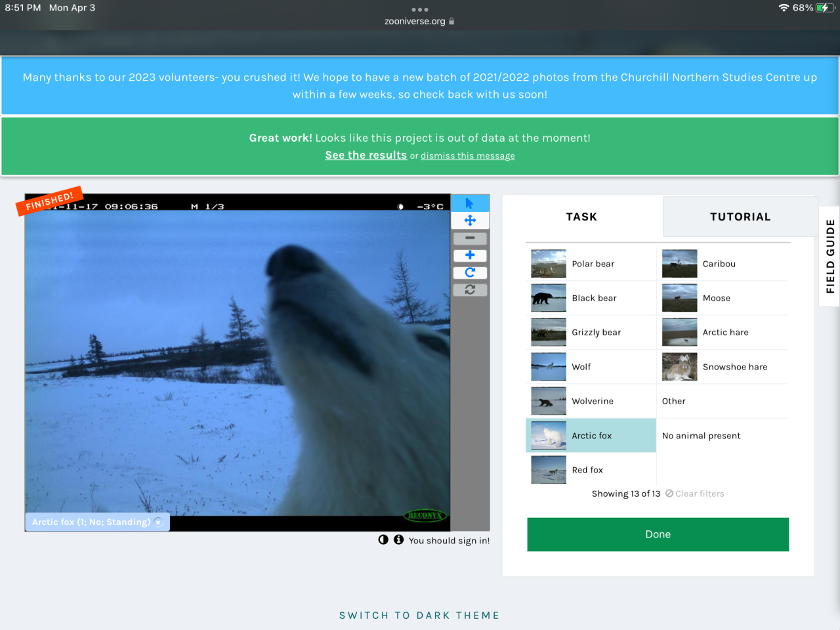The image size is (840, 630).
Task: Choose the Other option
Action: pos(723,401)
